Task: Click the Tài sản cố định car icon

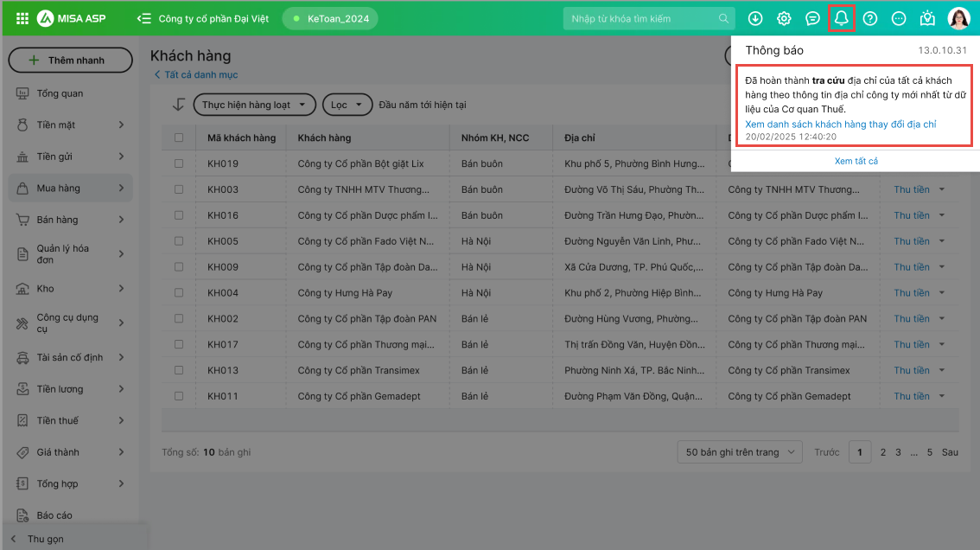Action: point(22,357)
